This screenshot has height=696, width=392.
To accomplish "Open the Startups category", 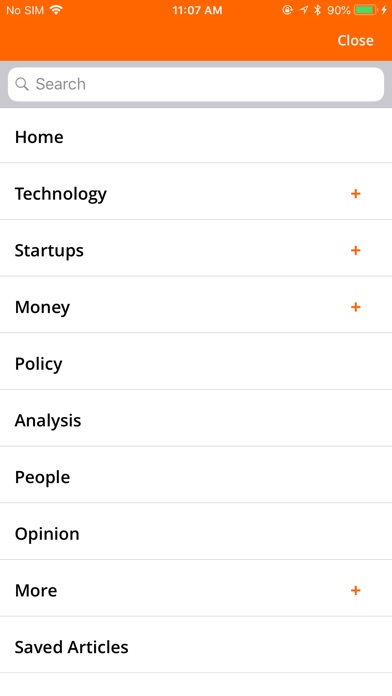I will (x=196, y=250).
